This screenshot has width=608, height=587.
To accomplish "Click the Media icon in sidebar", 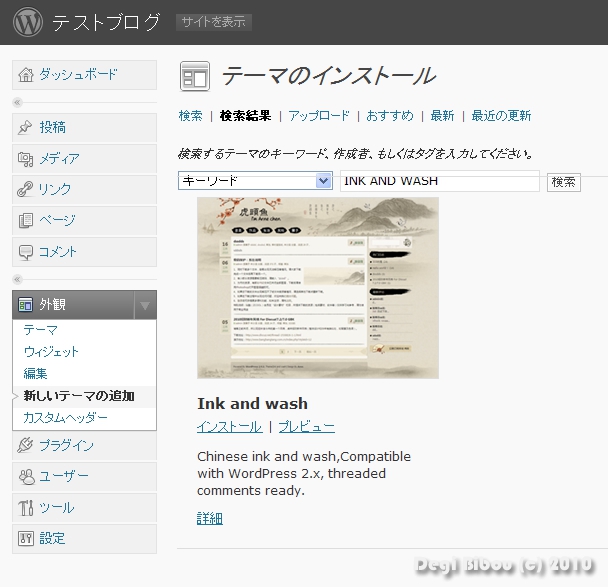I will pyautogui.click(x=26, y=159).
